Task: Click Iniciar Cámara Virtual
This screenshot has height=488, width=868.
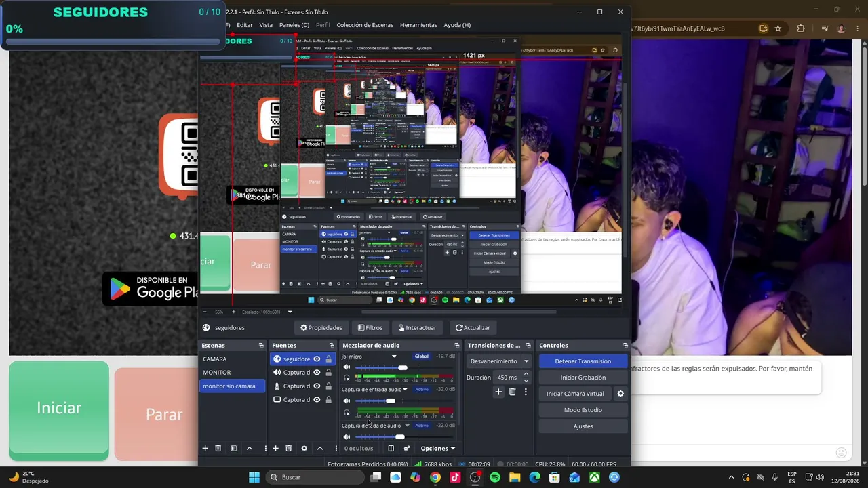Action: [575, 394]
